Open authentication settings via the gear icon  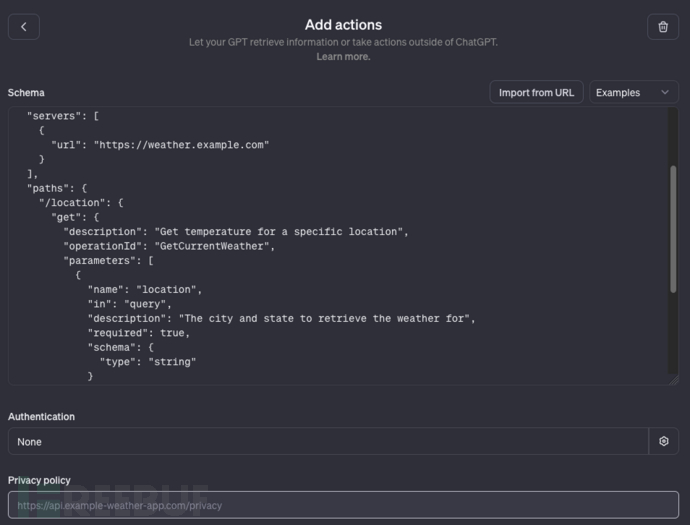tap(664, 441)
